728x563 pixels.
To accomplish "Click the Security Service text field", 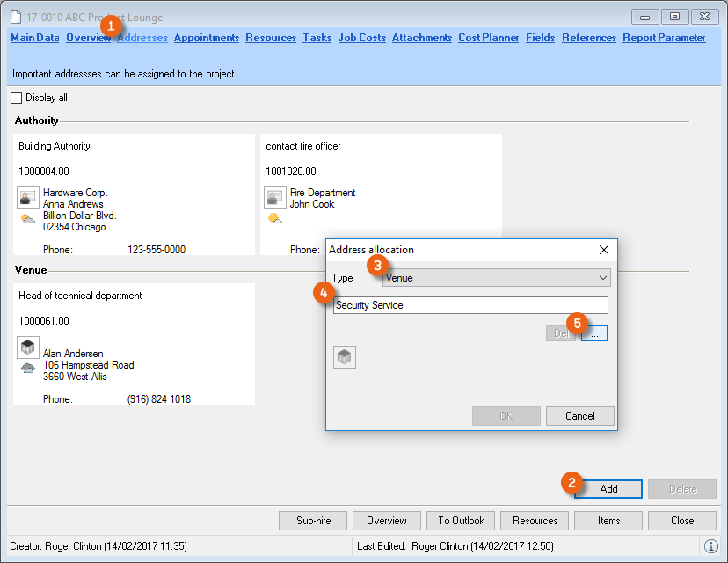I will (470, 305).
